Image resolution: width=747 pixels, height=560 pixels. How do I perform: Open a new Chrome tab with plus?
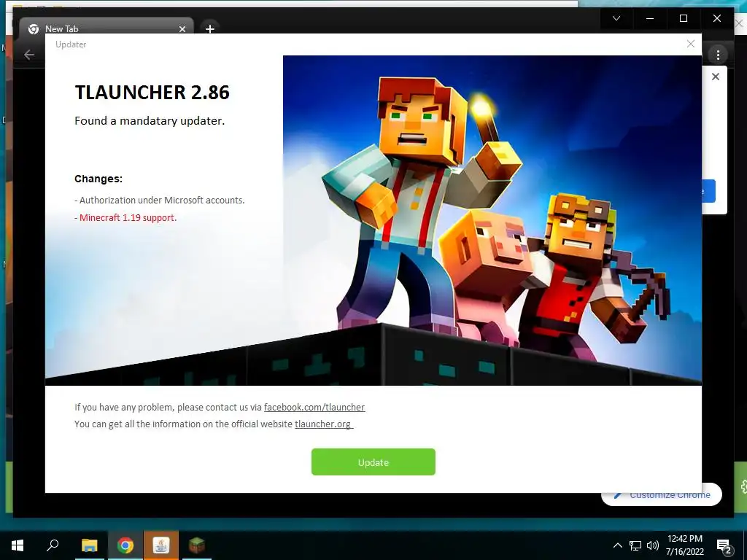click(209, 29)
